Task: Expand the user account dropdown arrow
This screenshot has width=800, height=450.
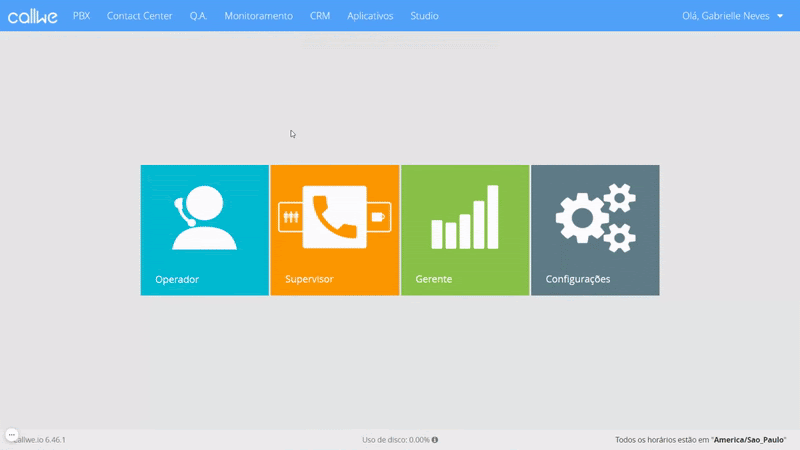Action: tap(780, 16)
